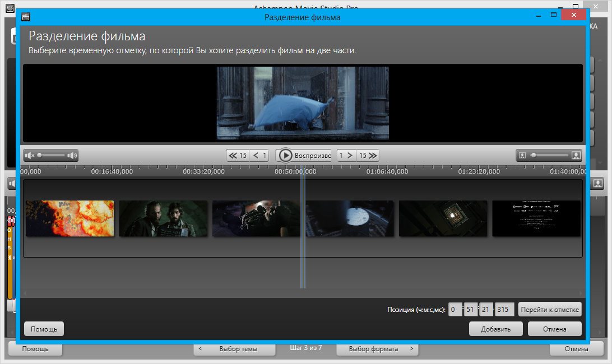Image resolution: width=612 pixels, height=364 pixels.
Task: Click the minutes field showing 51
Action: tap(471, 309)
